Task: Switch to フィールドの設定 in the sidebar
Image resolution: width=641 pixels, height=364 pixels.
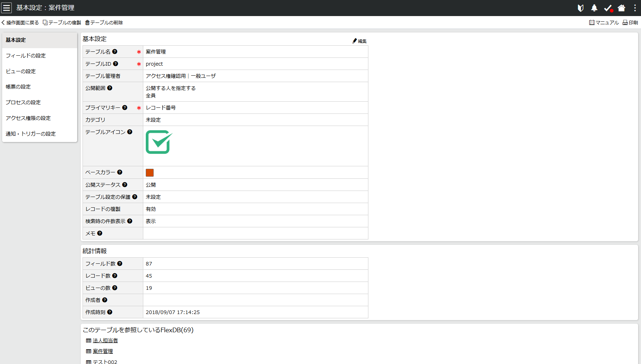Action: pos(25,56)
